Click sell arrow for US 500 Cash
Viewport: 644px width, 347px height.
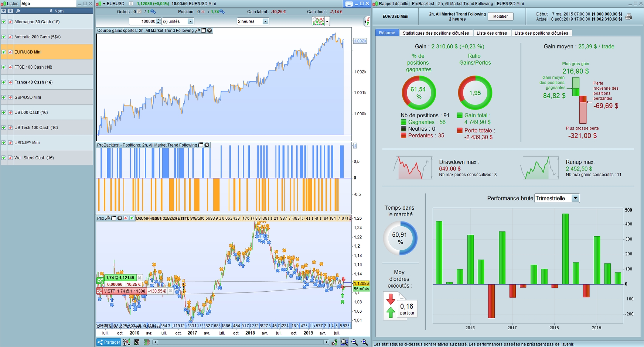coord(10,113)
